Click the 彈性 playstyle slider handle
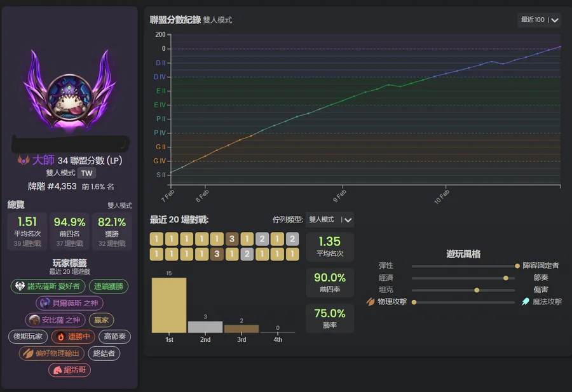The height and width of the screenshot is (392, 572). click(x=517, y=266)
